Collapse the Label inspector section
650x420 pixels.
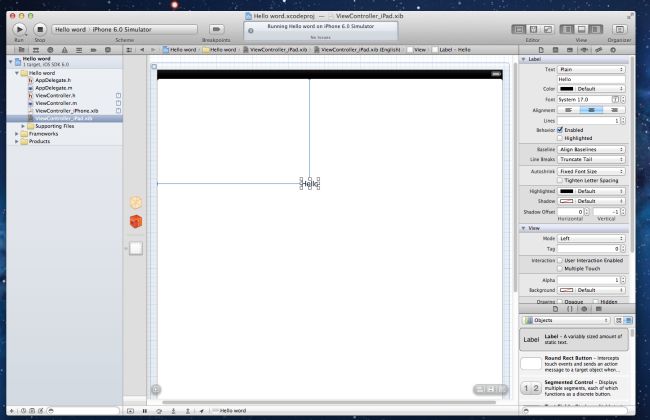[x=523, y=59]
